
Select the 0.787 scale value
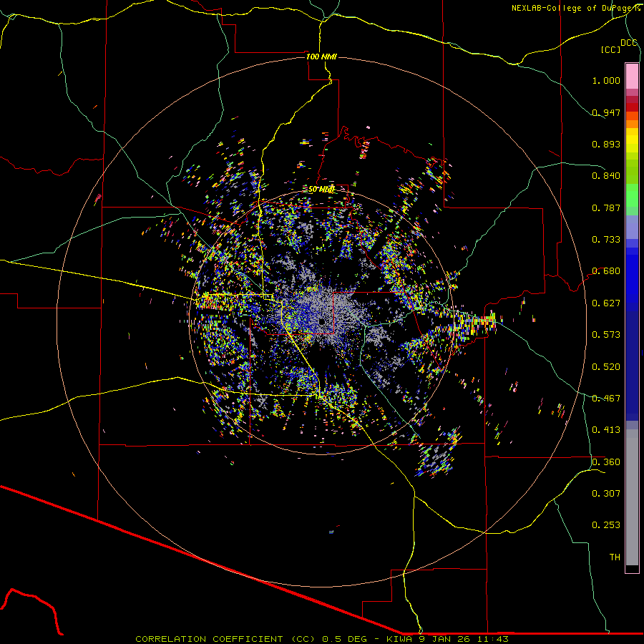click(606, 208)
